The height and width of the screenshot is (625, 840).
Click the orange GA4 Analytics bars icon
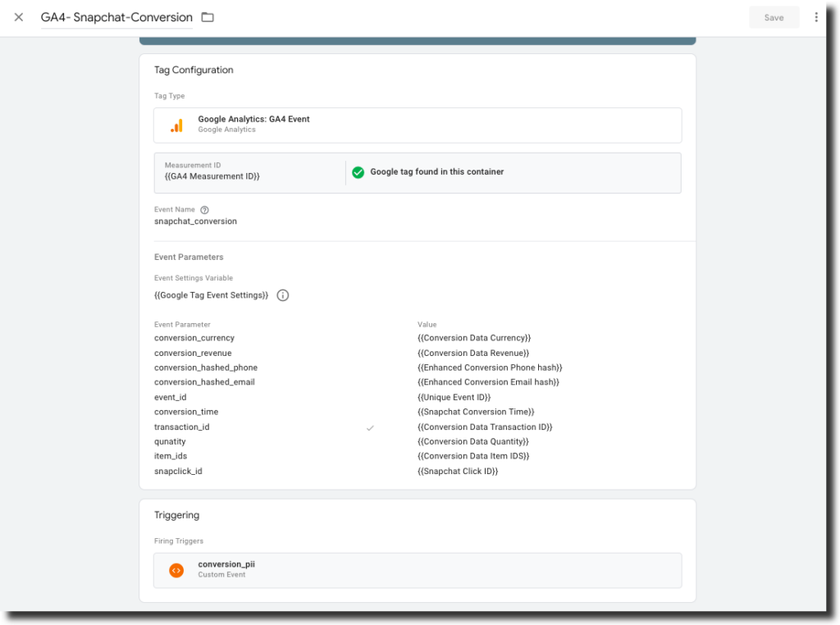[x=176, y=124]
